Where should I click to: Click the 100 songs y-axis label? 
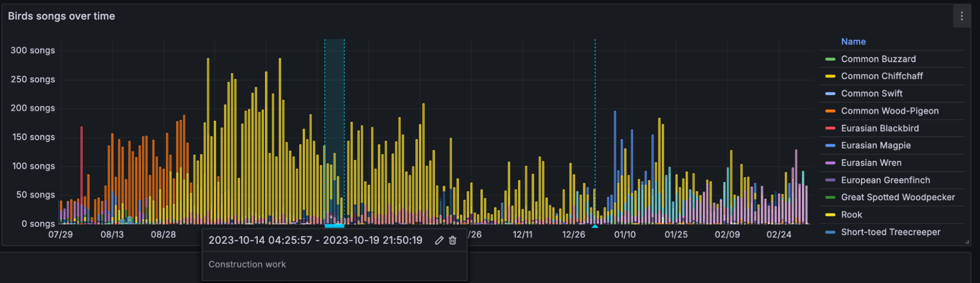33,166
